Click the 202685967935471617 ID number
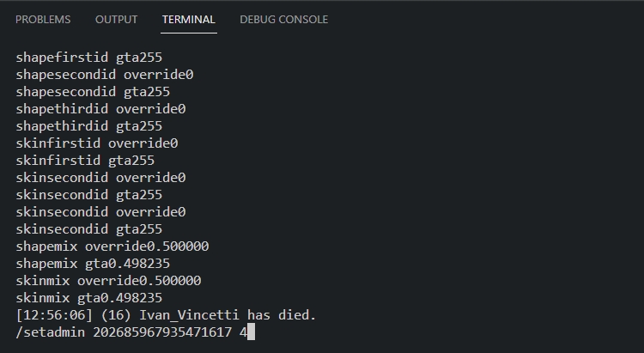The height and width of the screenshot is (353, 644). 162,332
